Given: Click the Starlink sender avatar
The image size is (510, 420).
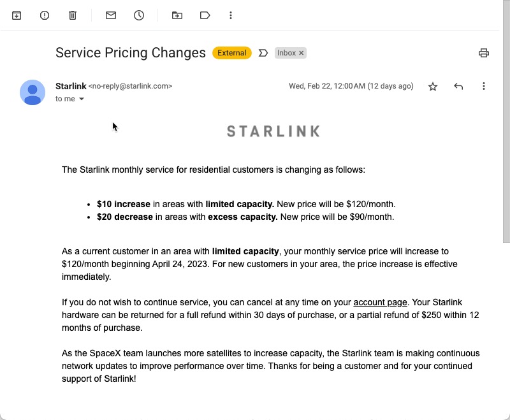Looking at the screenshot, I should click(x=33, y=92).
